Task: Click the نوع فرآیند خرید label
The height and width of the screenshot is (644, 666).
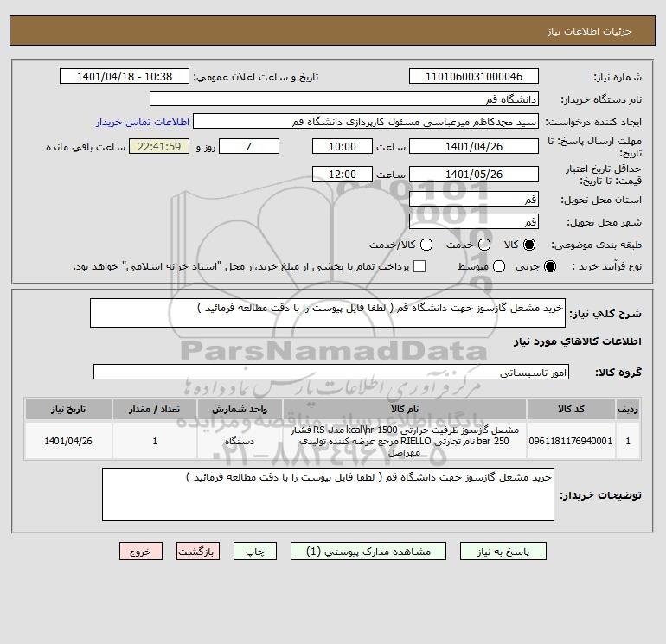Action: (x=606, y=266)
